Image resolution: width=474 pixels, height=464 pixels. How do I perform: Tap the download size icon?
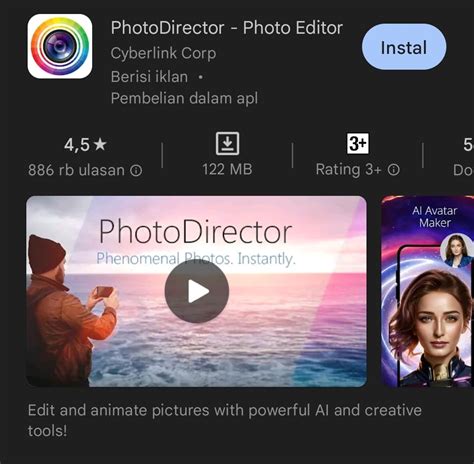tap(227, 144)
